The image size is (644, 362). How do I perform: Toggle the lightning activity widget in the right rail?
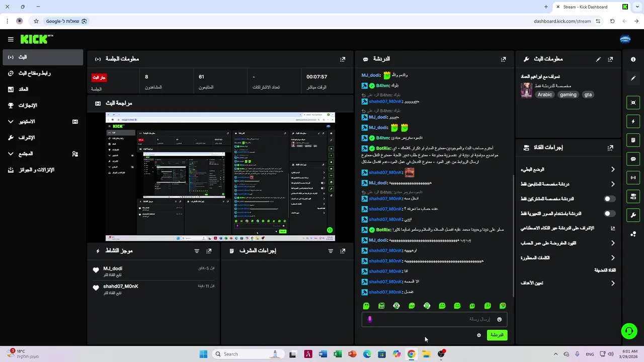pos(633,121)
